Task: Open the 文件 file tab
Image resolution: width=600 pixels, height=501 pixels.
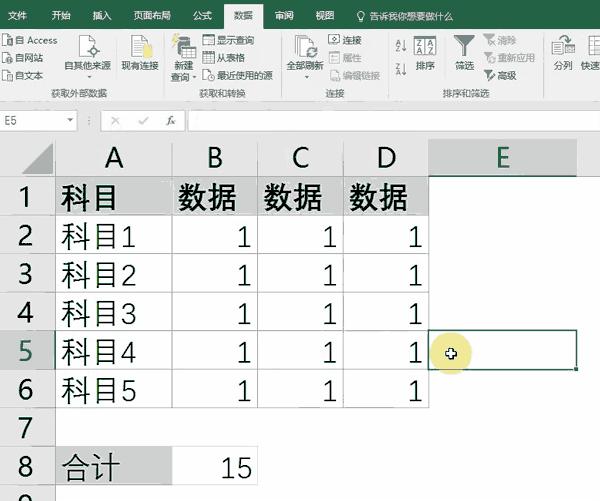Action: tap(17, 16)
